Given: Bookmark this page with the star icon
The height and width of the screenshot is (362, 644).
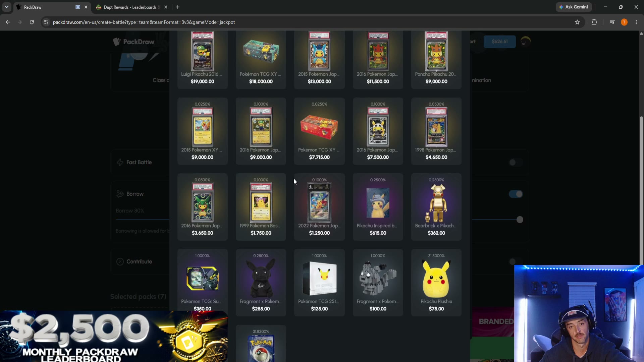Looking at the screenshot, I should click(577, 22).
